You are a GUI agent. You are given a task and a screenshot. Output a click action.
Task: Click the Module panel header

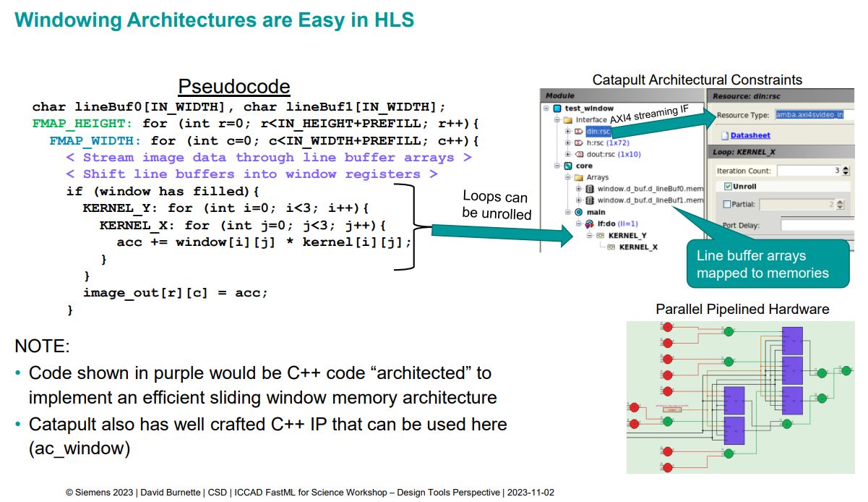click(x=623, y=95)
